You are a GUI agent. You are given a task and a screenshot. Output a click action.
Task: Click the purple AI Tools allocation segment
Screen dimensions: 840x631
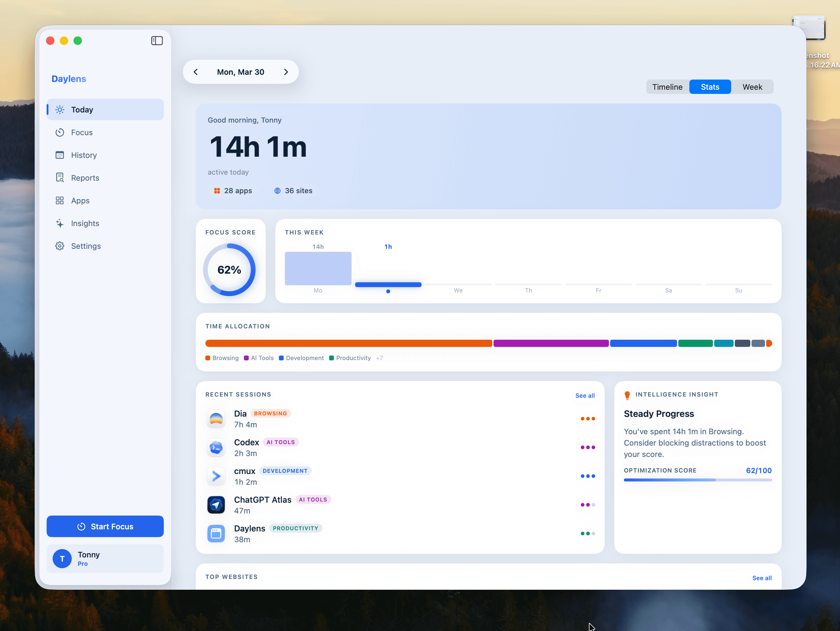551,343
